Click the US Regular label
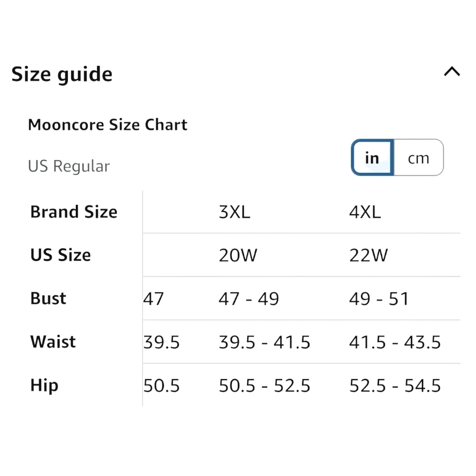This screenshot has width=476, height=476. (69, 166)
